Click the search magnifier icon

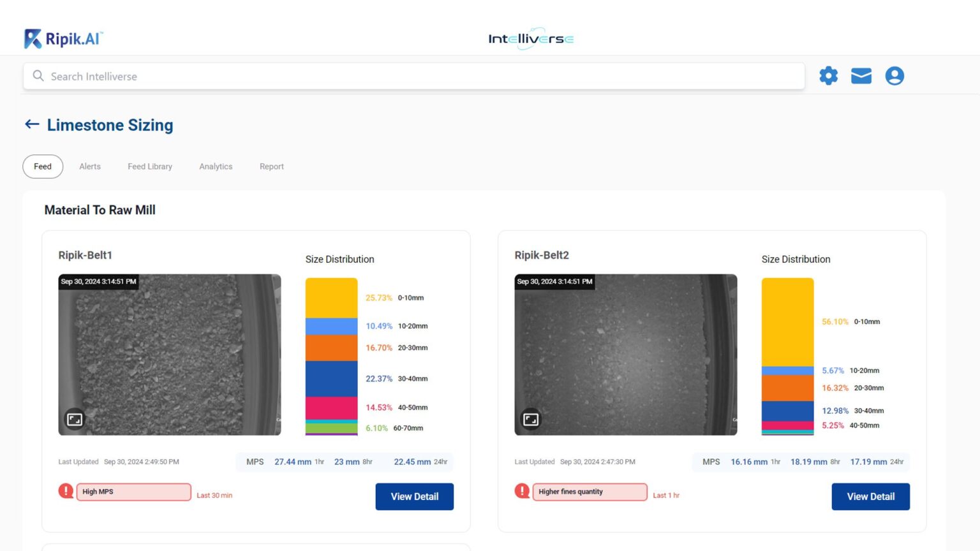point(38,75)
